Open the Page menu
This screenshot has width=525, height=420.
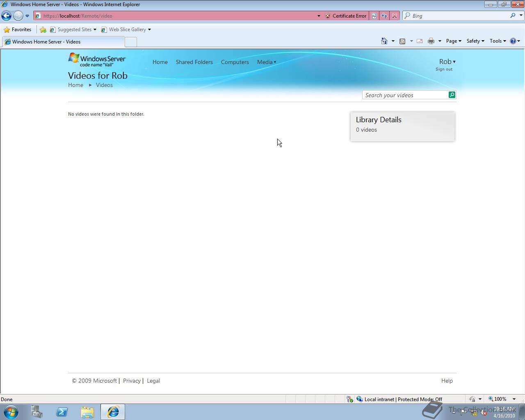(x=454, y=41)
